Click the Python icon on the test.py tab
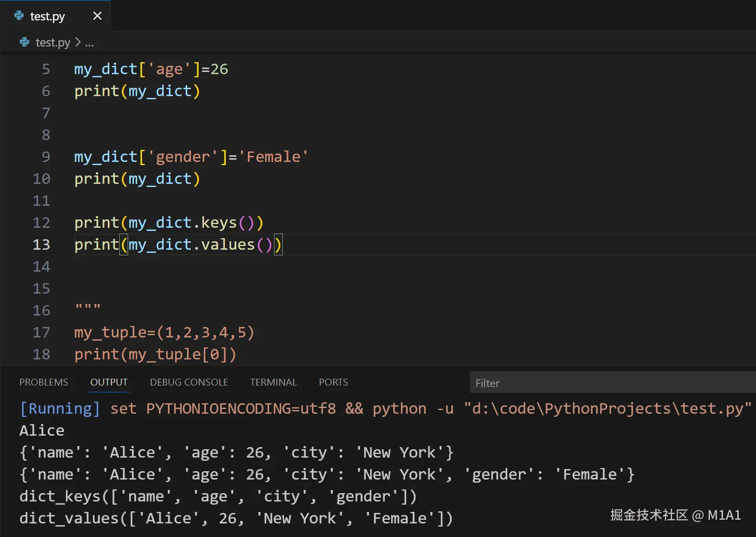 (19, 16)
